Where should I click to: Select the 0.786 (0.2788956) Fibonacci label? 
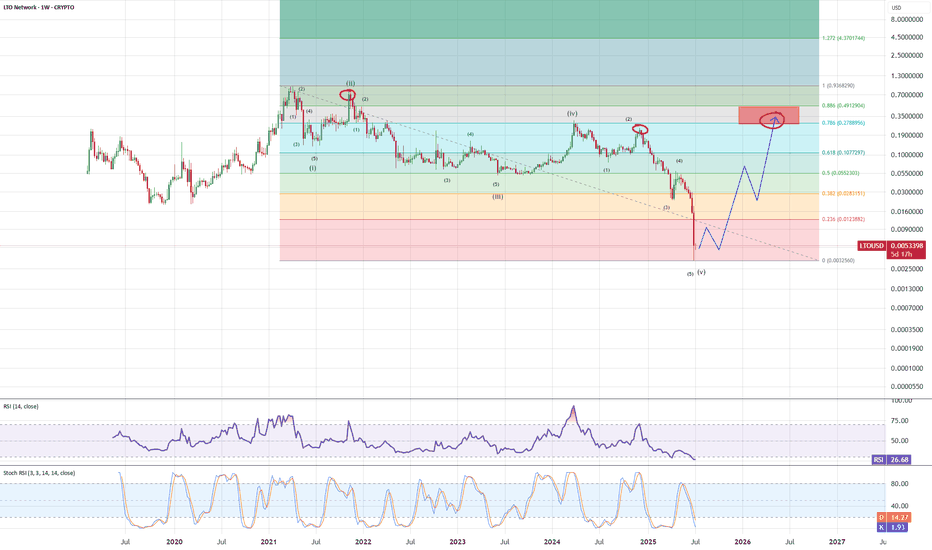click(843, 123)
